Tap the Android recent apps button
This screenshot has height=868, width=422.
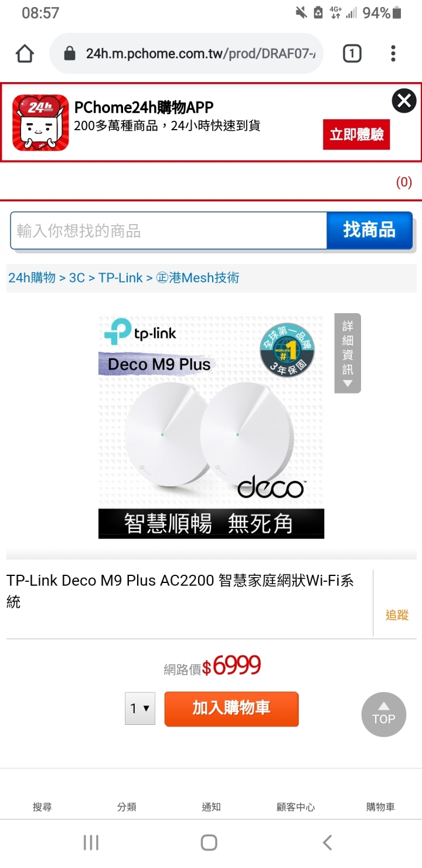[x=91, y=843]
